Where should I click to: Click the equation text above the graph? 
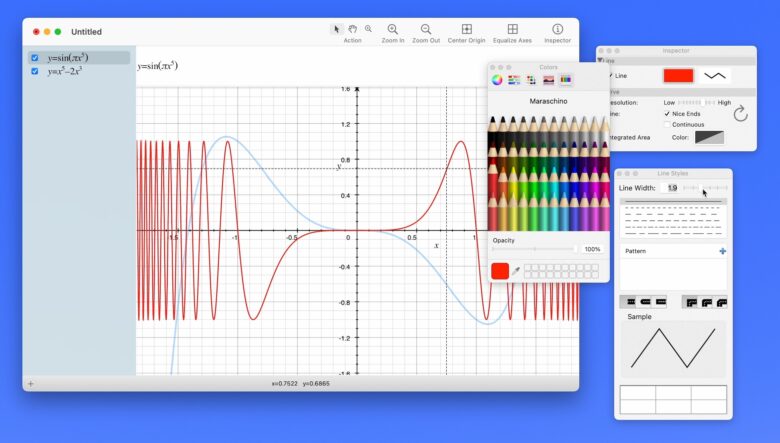click(x=157, y=66)
